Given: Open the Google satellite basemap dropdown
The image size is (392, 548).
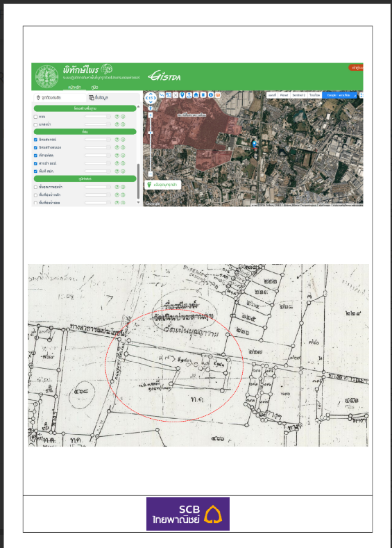Looking at the screenshot, I should click(340, 95).
